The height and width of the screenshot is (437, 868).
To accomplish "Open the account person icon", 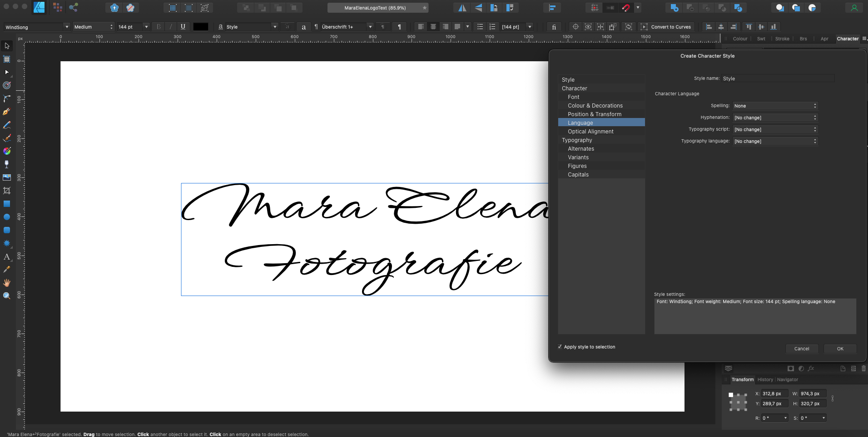I will pyautogui.click(x=854, y=8).
